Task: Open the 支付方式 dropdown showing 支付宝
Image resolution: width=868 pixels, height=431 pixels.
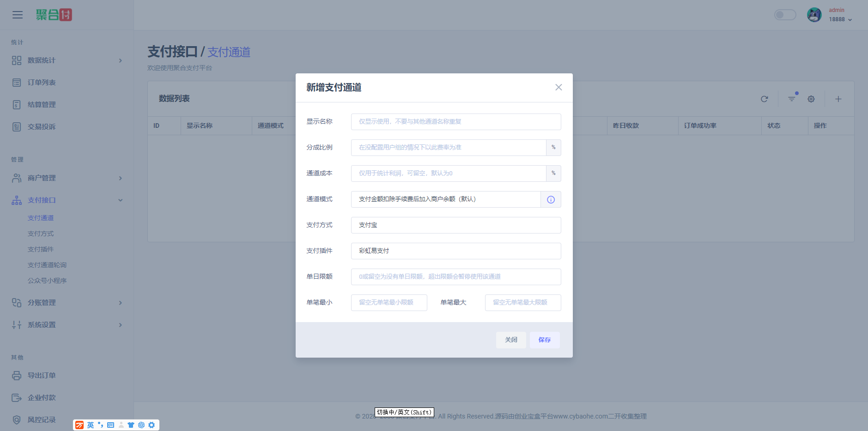Action: (455, 225)
